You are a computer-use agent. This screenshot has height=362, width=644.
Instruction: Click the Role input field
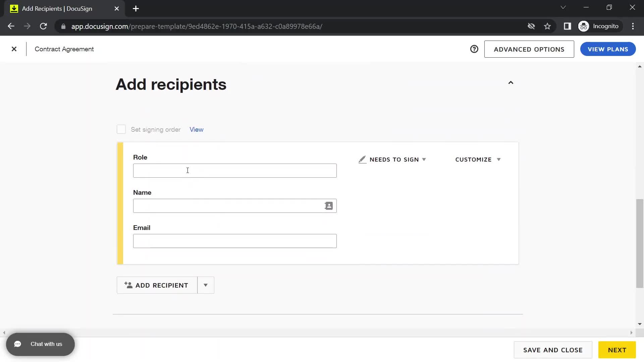235,170
